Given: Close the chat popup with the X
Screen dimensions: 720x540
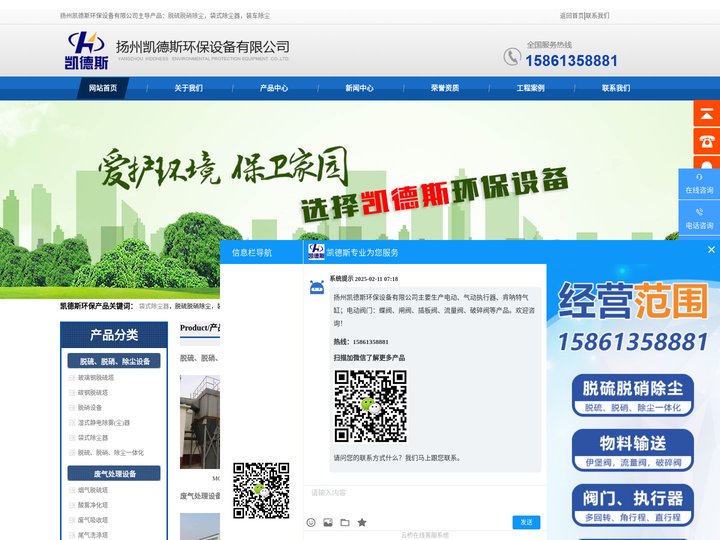Looking at the screenshot, I should pos(711,249).
